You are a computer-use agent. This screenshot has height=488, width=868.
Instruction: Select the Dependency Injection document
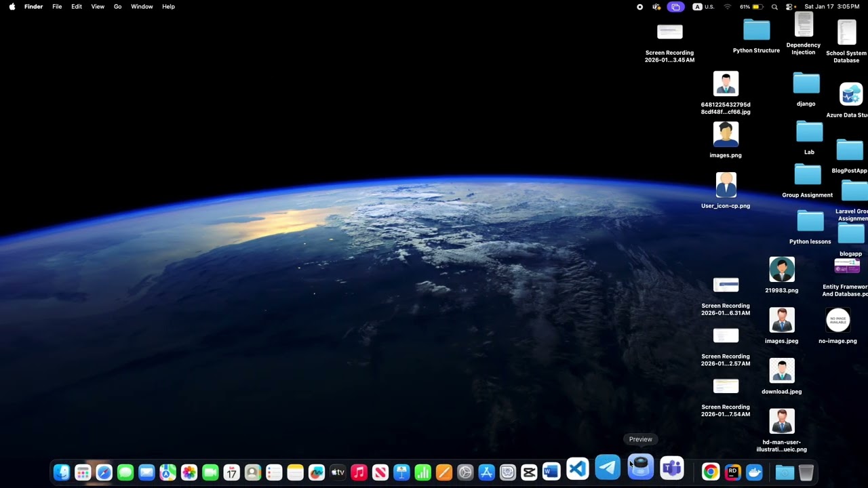tap(804, 34)
